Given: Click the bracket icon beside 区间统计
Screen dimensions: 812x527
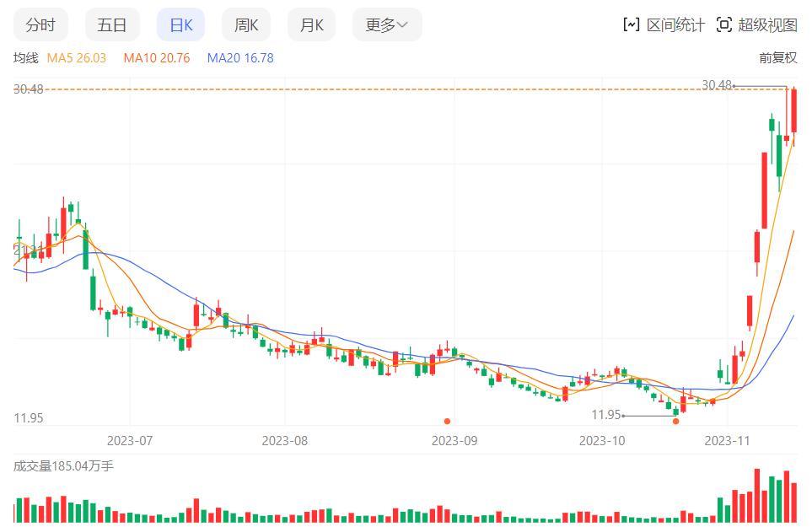Looking at the screenshot, I should tap(632, 24).
